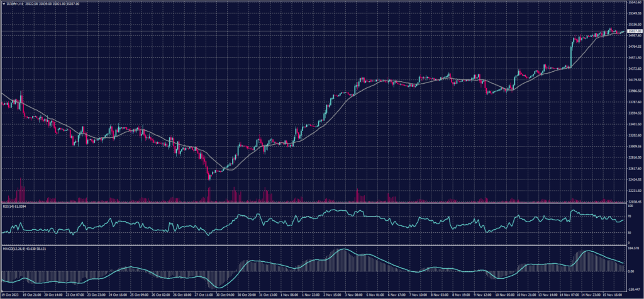Click the RSI(14) indicator label
Screen dimensions: 644x299
(x=11, y=205)
